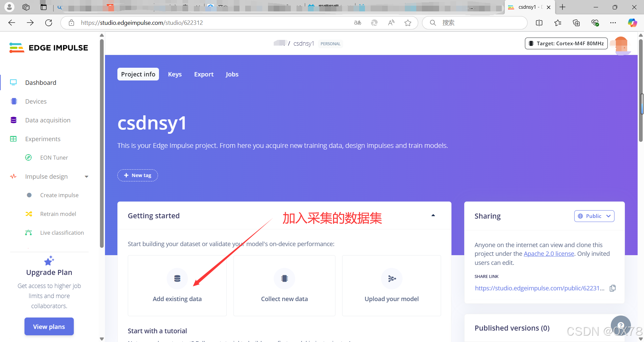
Task: Close the csdnsy1 browser tab
Action: (549, 7)
